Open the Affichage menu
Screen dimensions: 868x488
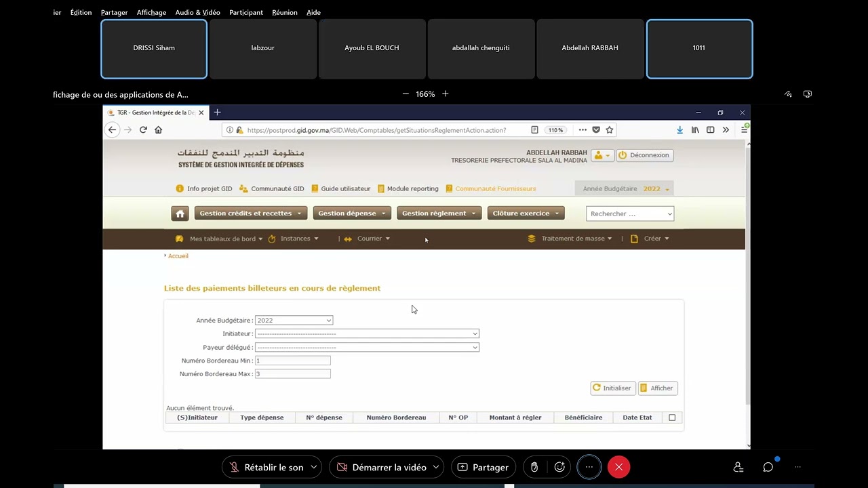[x=151, y=12]
